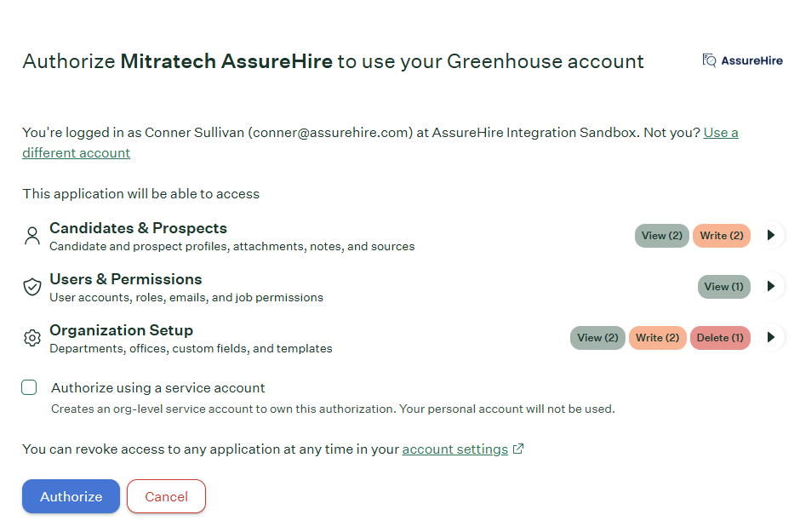The height and width of the screenshot is (532, 800).
Task: Expand Users & Permissions details arrow
Action: click(771, 286)
